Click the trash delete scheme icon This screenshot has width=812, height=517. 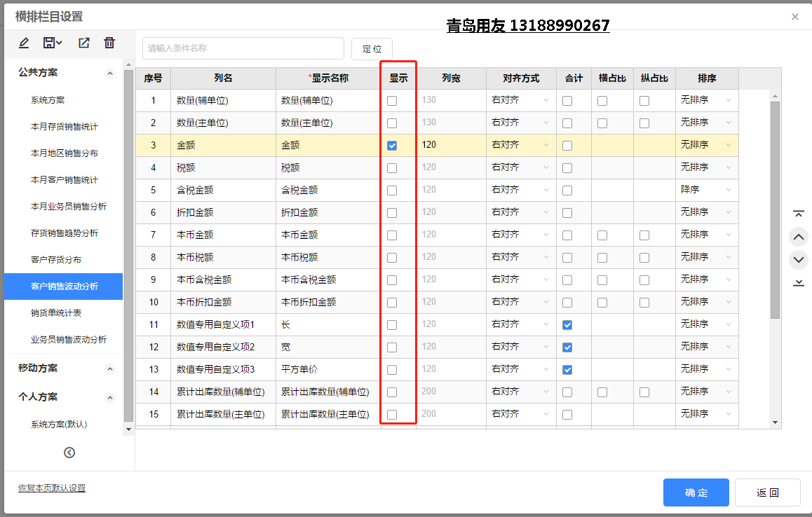click(x=109, y=43)
